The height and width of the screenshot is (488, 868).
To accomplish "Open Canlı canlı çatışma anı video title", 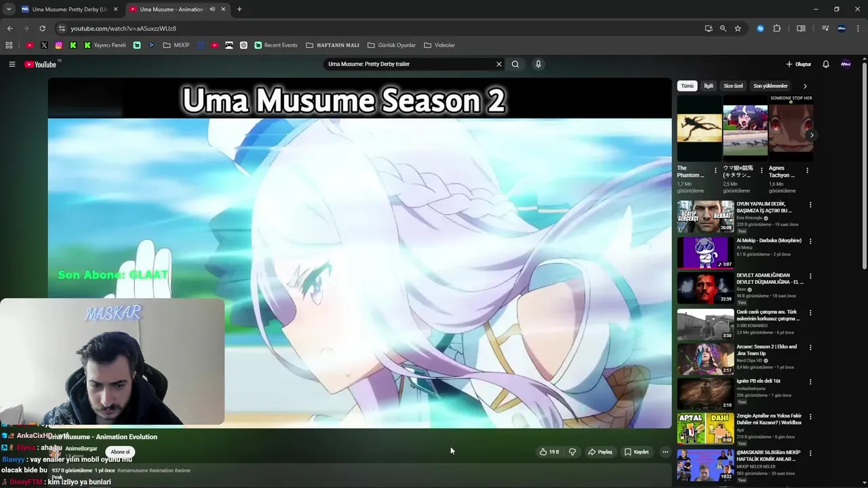I will pyautogui.click(x=768, y=315).
